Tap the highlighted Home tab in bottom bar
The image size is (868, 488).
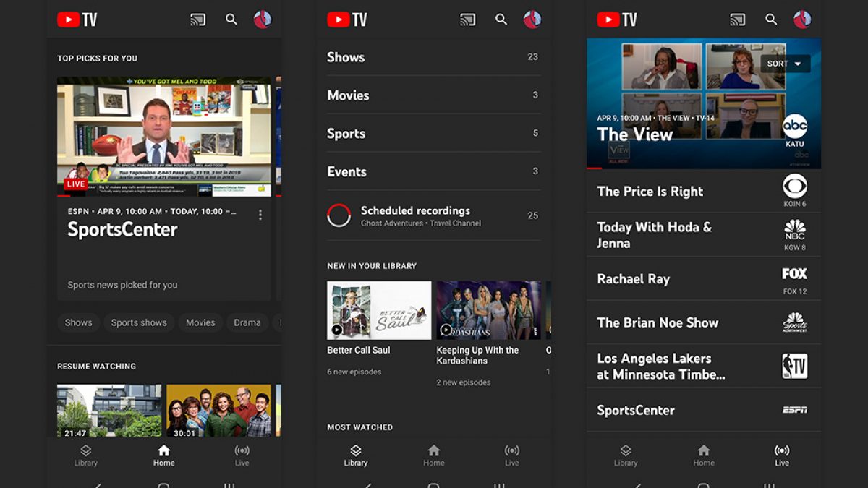click(163, 455)
